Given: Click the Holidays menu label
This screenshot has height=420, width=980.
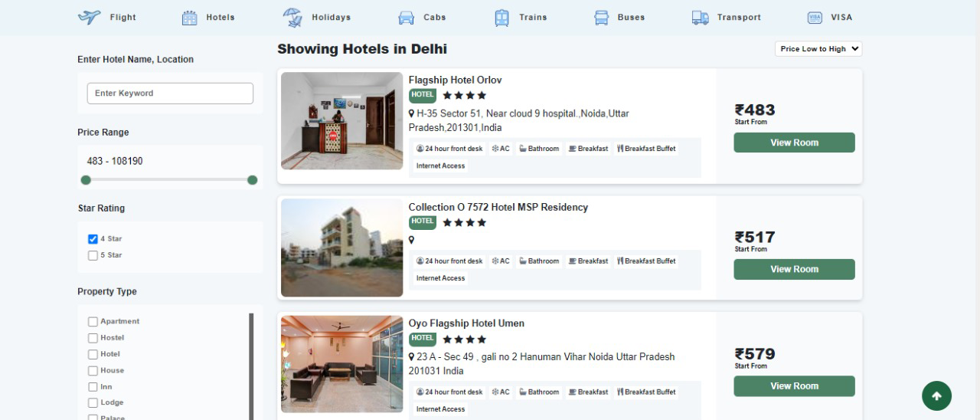Looking at the screenshot, I should coord(331,18).
